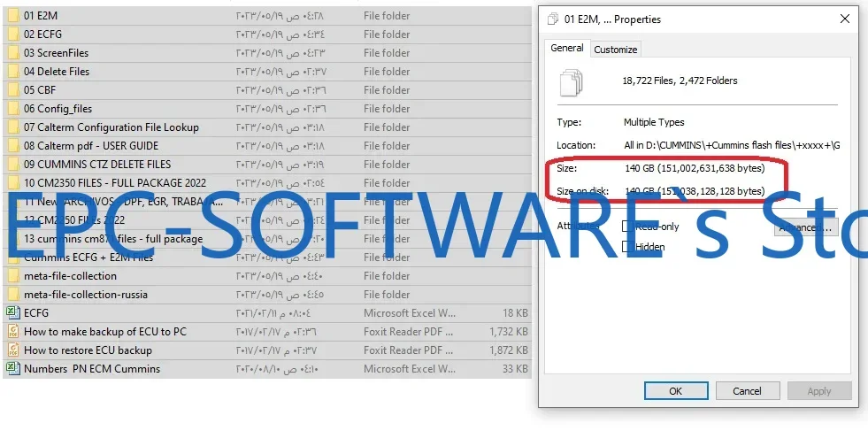Click the Cancel button in Properties
The image size is (868, 446).
coord(748,390)
